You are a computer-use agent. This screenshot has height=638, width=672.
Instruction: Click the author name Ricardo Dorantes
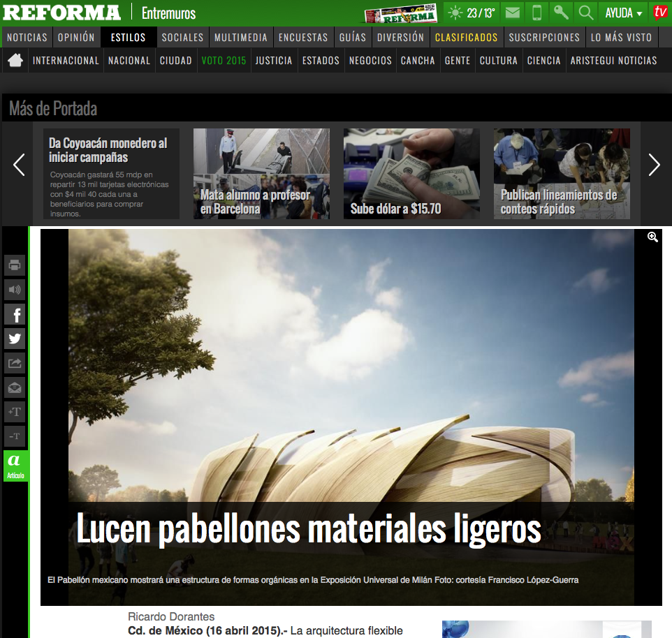pyautogui.click(x=171, y=616)
